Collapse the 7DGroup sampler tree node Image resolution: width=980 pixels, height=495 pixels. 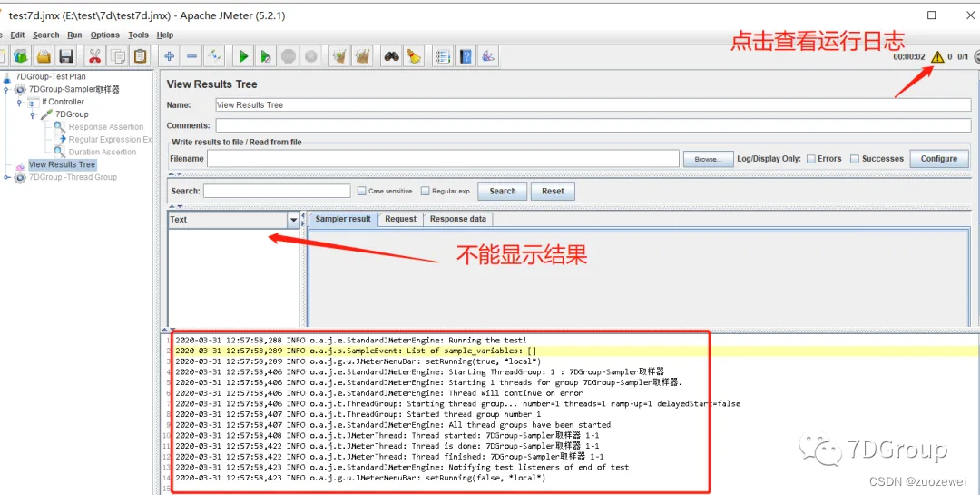tap(34, 114)
